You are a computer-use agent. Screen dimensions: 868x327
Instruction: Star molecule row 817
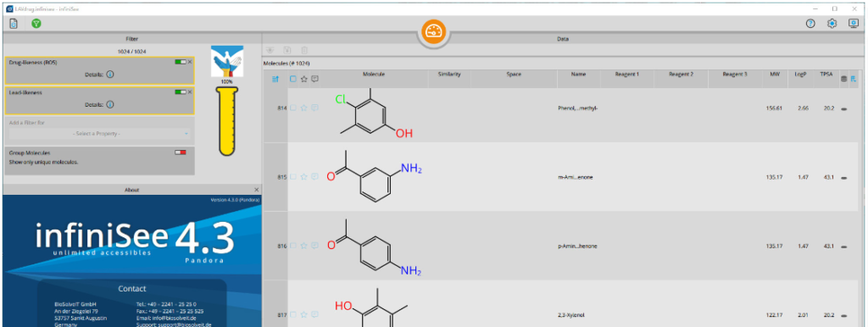coord(304,315)
